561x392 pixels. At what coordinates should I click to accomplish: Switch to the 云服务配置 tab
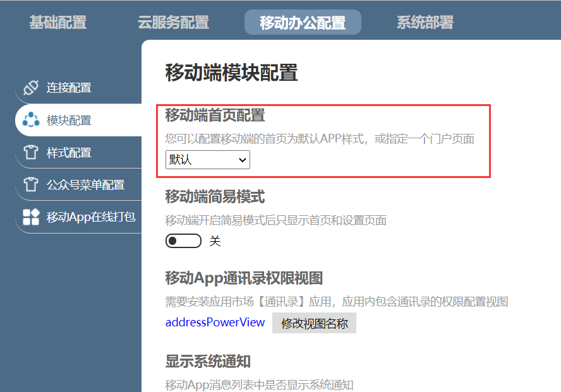pos(173,22)
